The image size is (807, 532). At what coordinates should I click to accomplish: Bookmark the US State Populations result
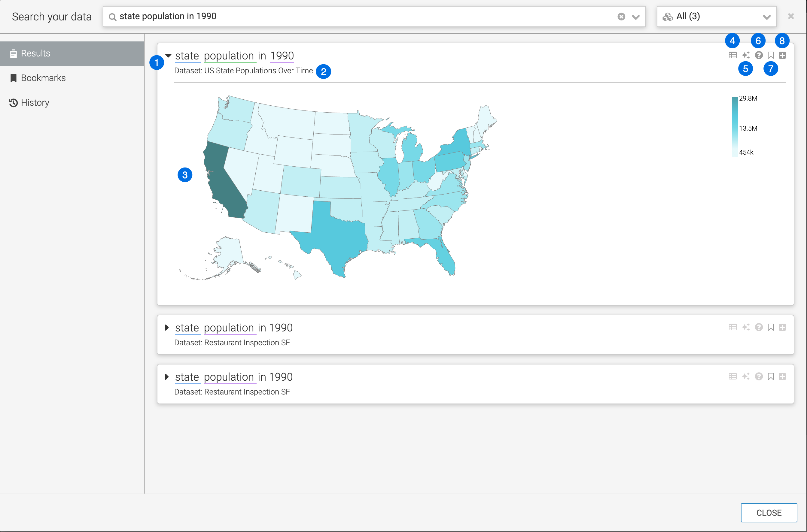point(771,55)
